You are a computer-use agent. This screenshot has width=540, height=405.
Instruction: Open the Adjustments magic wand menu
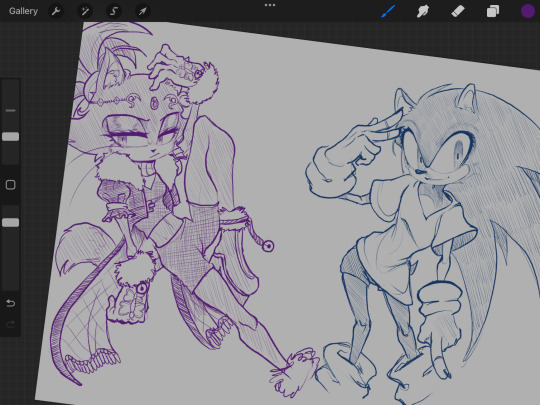pos(85,11)
